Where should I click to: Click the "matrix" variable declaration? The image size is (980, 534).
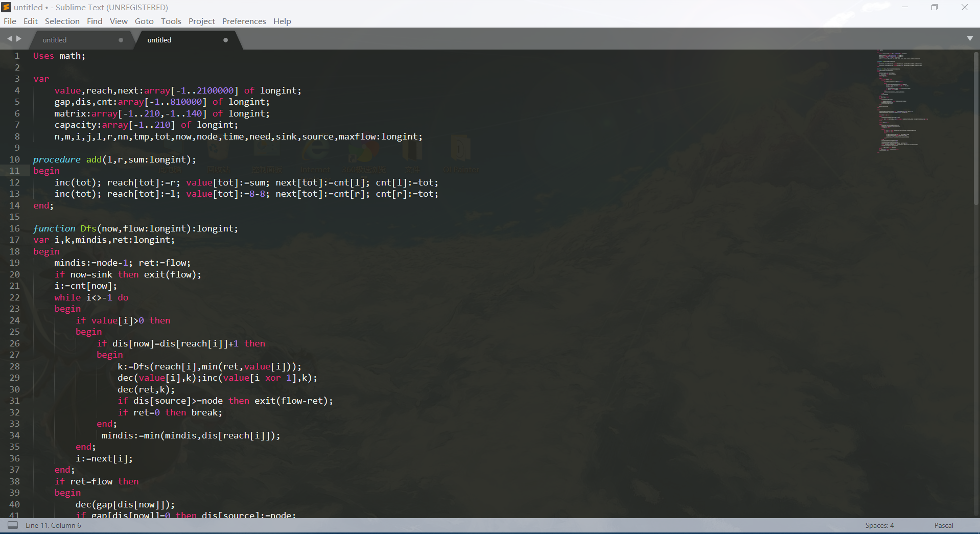pyautogui.click(x=70, y=113)
